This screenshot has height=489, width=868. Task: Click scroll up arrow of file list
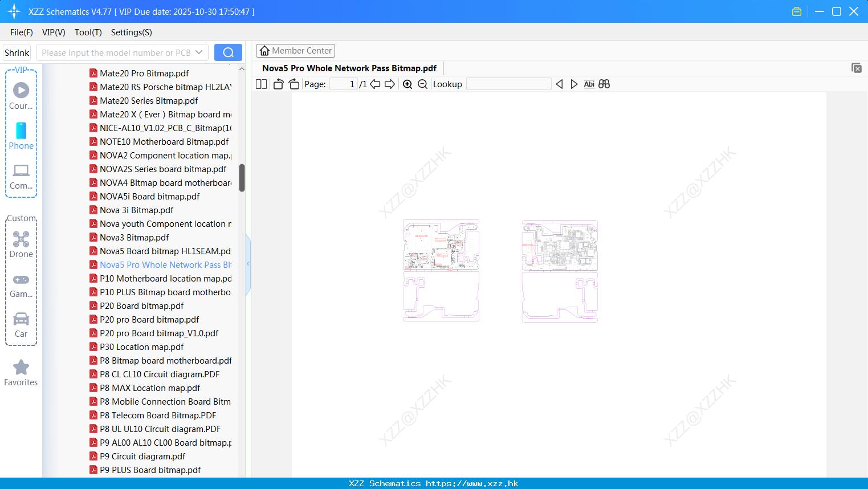point(242,69)
